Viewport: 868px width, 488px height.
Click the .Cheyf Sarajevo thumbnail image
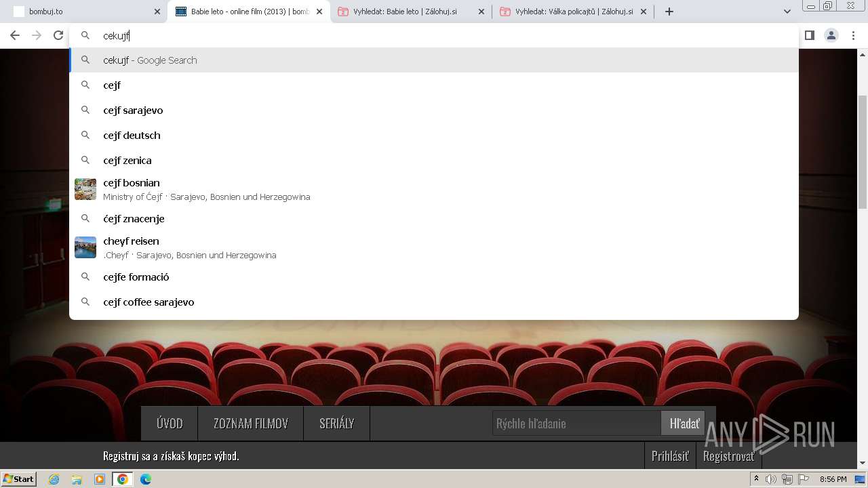[85, 247]
